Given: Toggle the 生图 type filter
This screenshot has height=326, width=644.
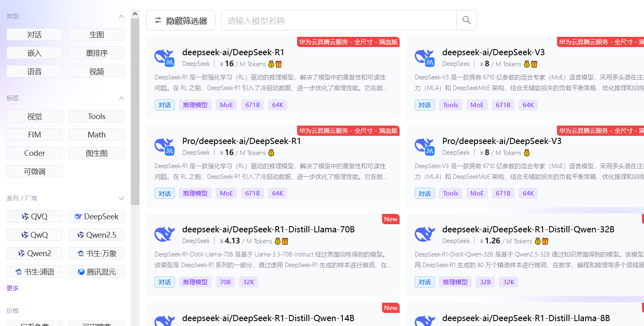Looking at the screenshot, I should point(96,34).
